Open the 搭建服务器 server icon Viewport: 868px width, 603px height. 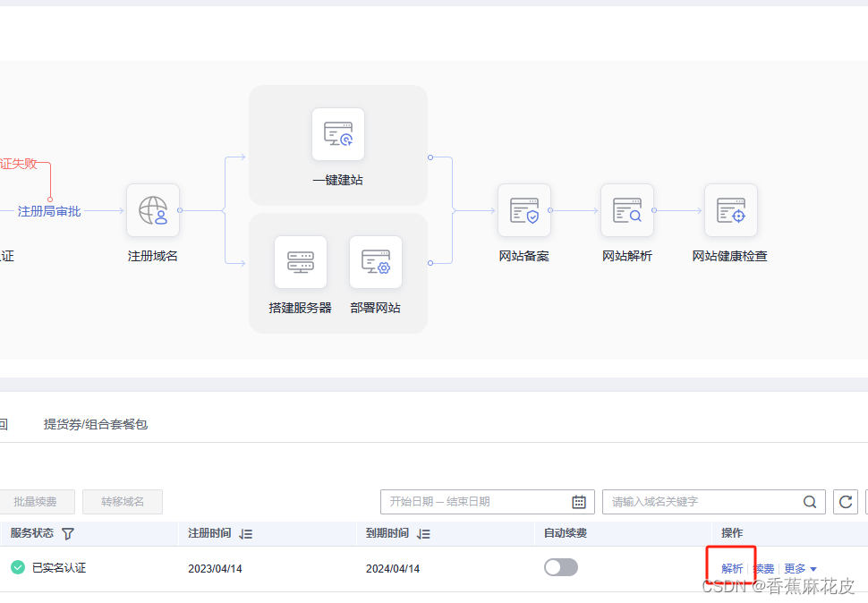(301, 262)
